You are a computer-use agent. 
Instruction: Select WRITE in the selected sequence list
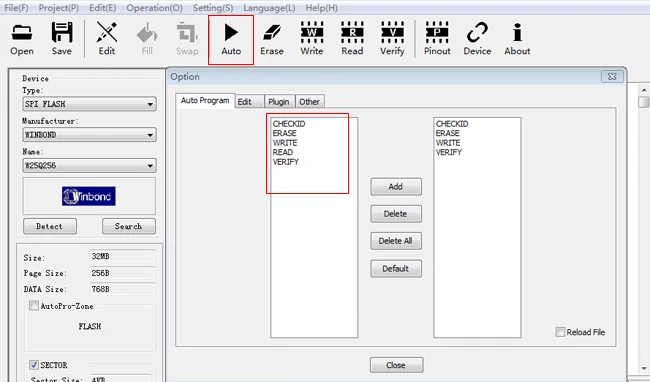[x=448, y=143]
